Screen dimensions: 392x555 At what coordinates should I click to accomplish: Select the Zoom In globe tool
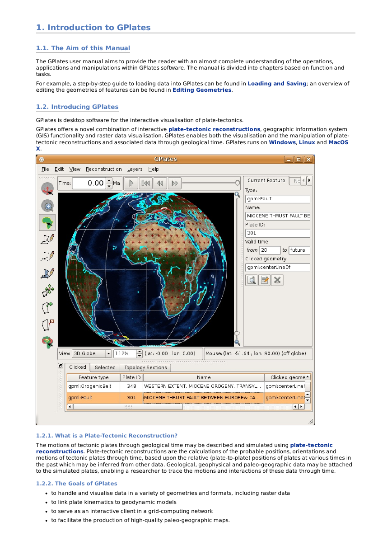coord(47,206)
